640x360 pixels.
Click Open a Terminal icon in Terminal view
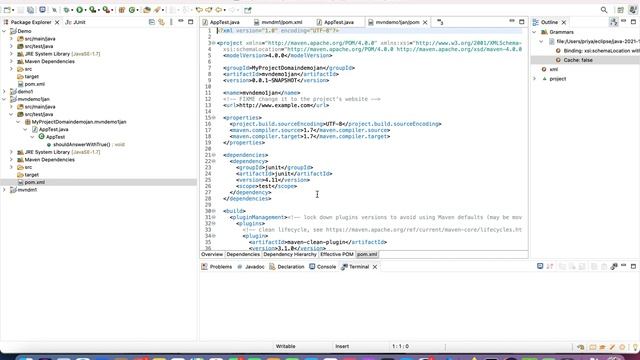540,267
